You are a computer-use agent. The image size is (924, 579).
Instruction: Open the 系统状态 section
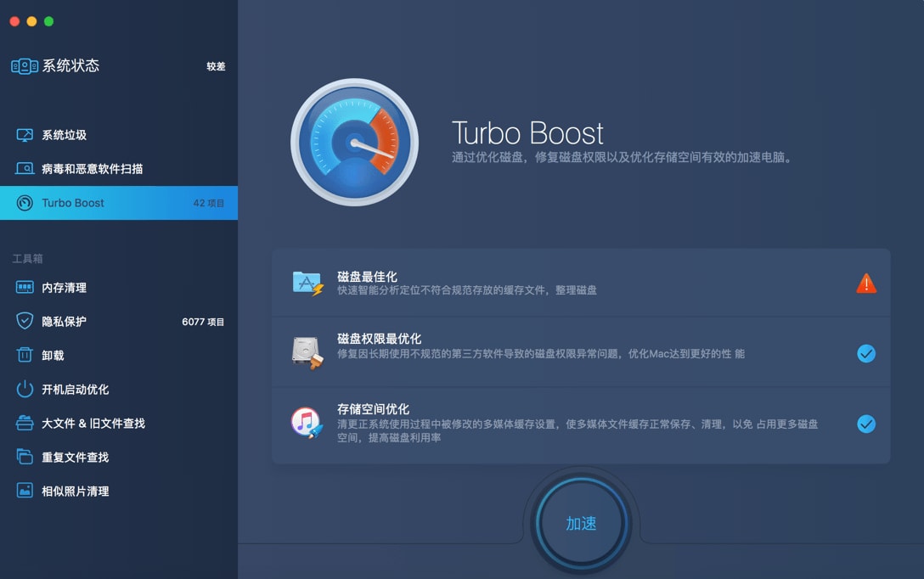coord(118,66)
